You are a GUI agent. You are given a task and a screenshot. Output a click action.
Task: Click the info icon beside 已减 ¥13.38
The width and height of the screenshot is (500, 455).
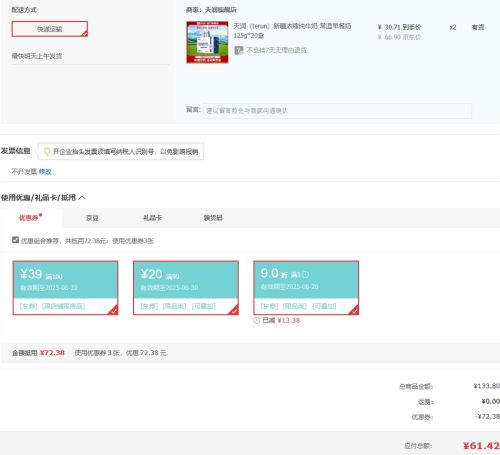point(256,320)
